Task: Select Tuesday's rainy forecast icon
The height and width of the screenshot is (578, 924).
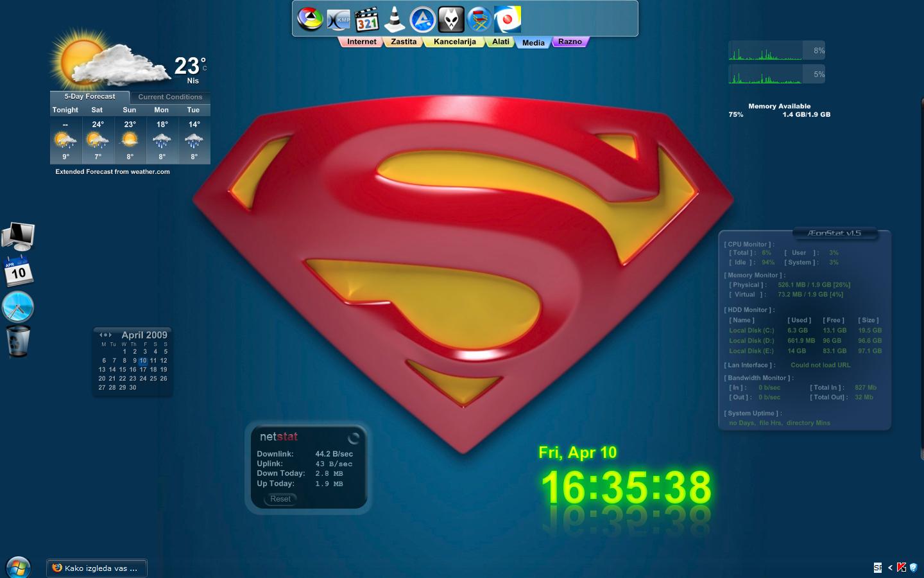Action: (194, 140)
